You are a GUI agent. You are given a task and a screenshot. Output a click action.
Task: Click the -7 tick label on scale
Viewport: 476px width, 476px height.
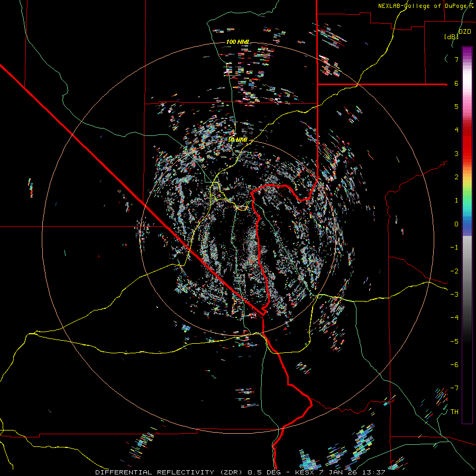(454, 388)
